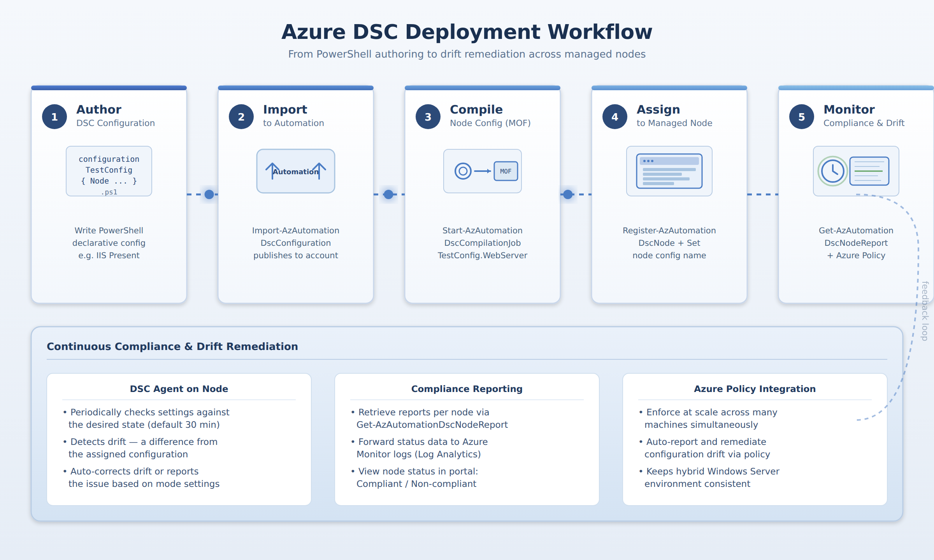Click the monitor clock icon
This screenshot has height=560, width=934.
[x=833, y=171]
